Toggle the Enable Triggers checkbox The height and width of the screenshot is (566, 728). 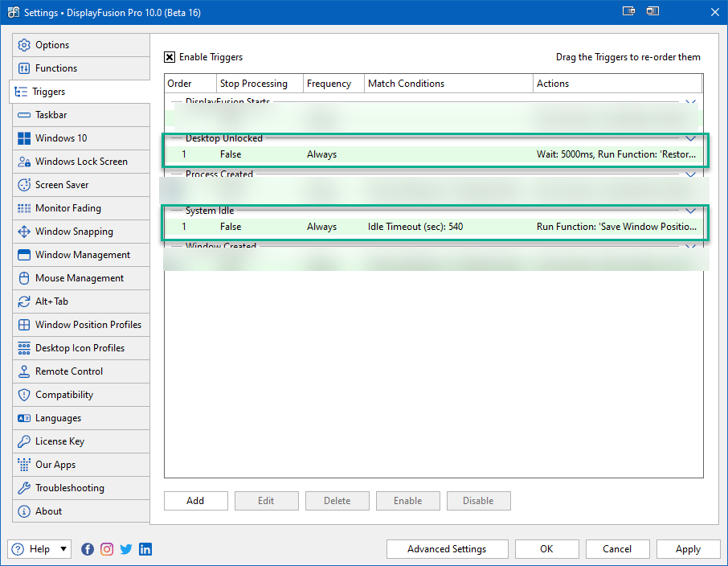[x=170, y=57]
